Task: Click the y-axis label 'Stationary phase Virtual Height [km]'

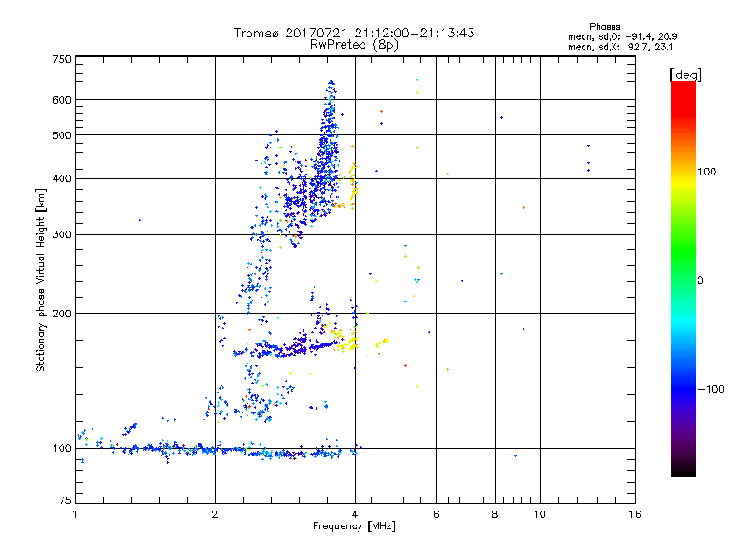Action: click(x=40, y=280)
